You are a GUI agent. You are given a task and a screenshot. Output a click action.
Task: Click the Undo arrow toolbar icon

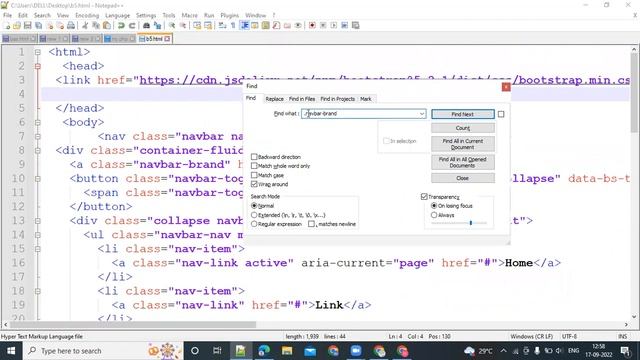121,25
